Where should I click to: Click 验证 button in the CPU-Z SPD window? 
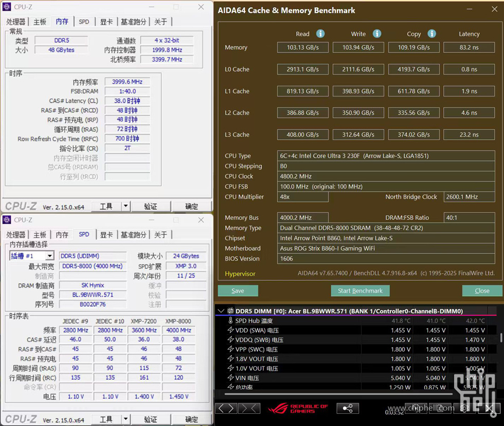pos(150,419)
